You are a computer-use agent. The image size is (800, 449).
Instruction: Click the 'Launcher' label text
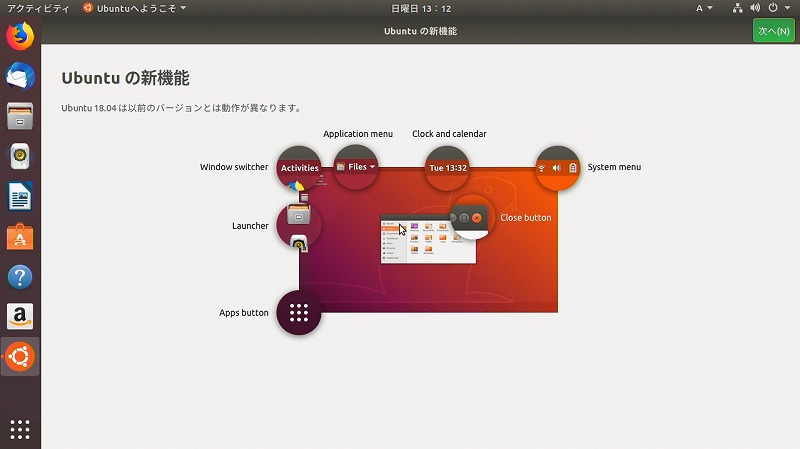coord(250,226)
